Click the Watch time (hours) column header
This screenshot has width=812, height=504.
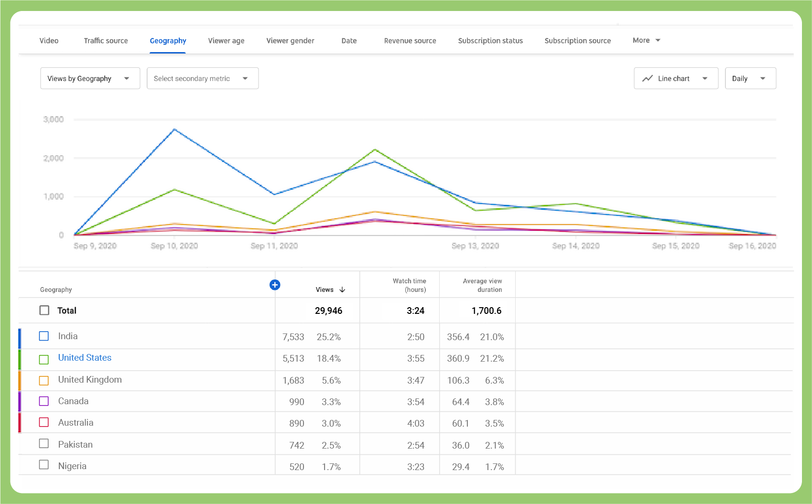tap(409, 285)
